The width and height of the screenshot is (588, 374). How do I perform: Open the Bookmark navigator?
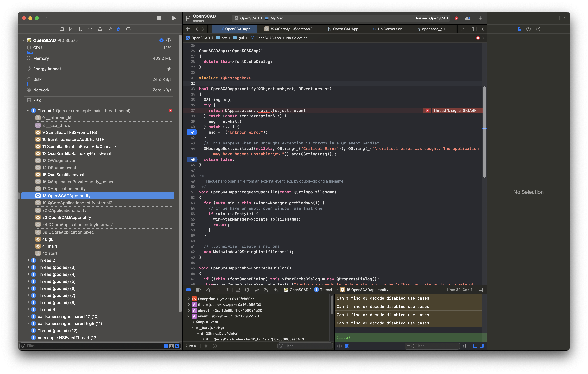[81, 29]
